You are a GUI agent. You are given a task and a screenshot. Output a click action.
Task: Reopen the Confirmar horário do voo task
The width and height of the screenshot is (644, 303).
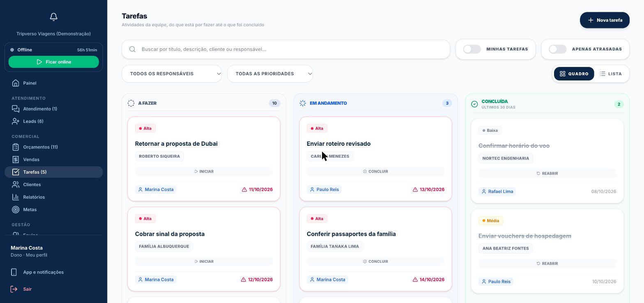pos(547,174)
